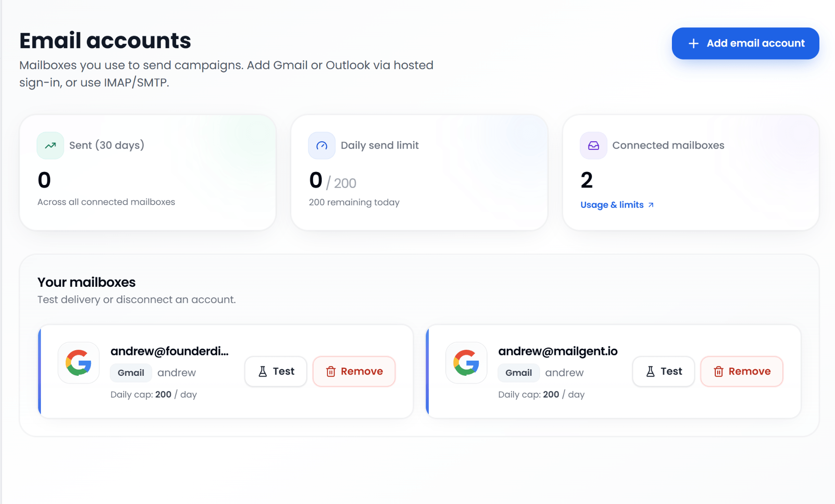The width and height of the screenshot is (835, 504).
Task: Test the andrew@mailgent.io mailbox
Action: [x=663, y=371]
